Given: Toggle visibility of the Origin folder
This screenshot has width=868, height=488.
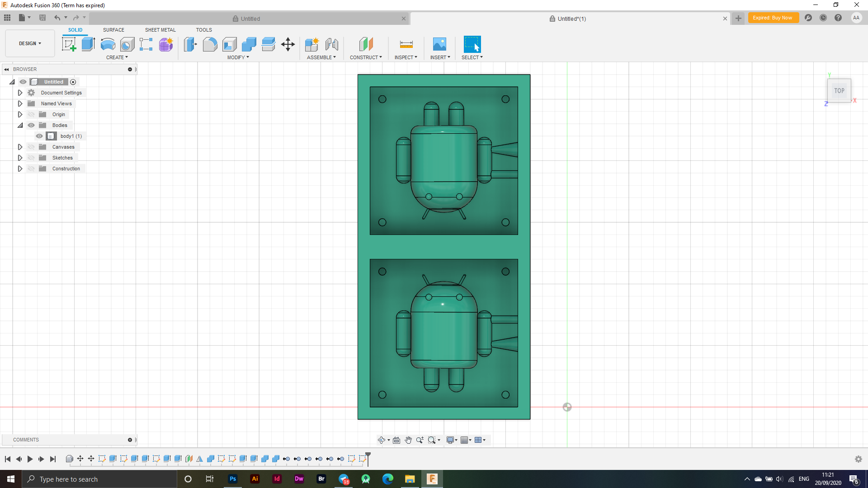Looking at the screenshot, I should (x=31, y=114).
